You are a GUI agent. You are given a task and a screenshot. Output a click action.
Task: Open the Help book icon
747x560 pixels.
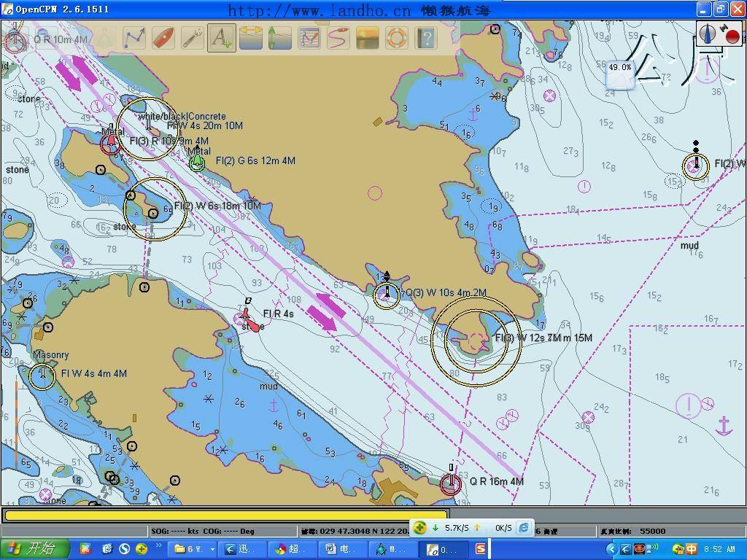coord(426,38)
